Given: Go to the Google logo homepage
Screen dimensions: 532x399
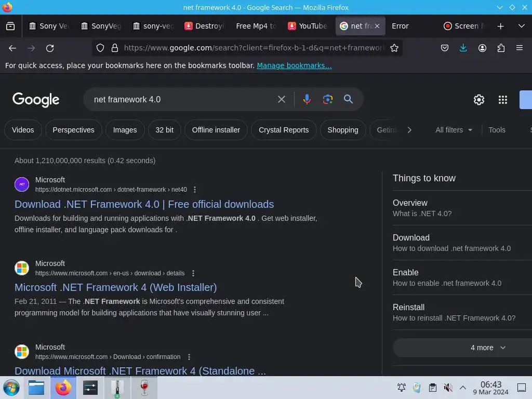Looking at the screenshot, I should click(x=36, y=100).
